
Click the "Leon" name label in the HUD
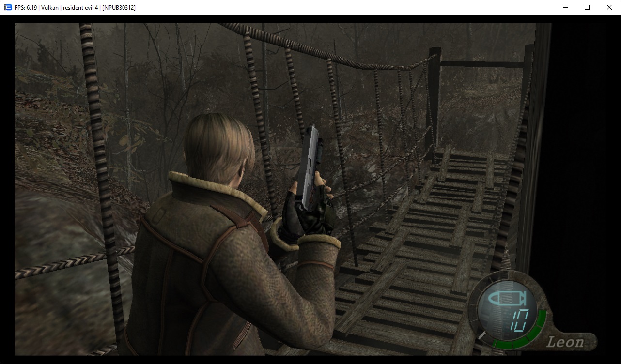tap(565, 342)
